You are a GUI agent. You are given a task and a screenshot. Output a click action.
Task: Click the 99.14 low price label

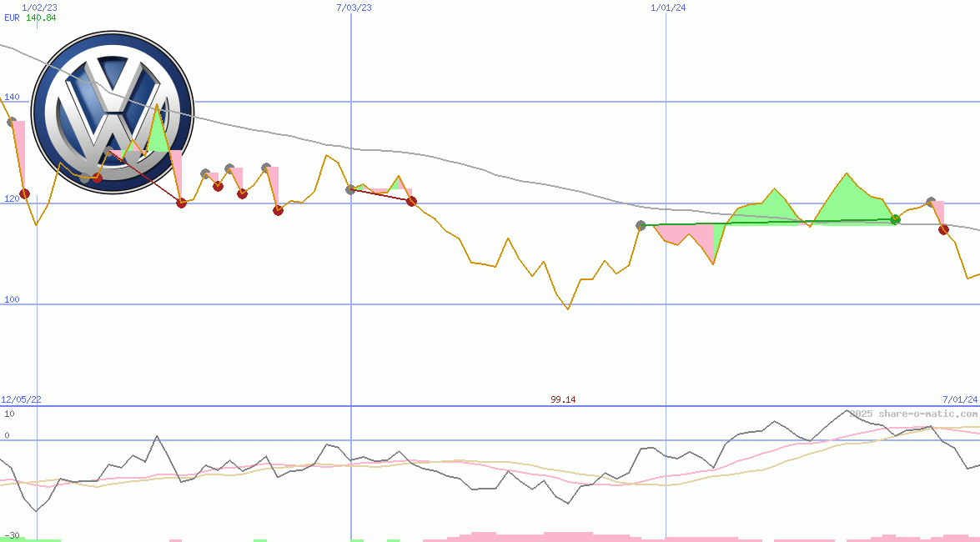click(563, 399)
